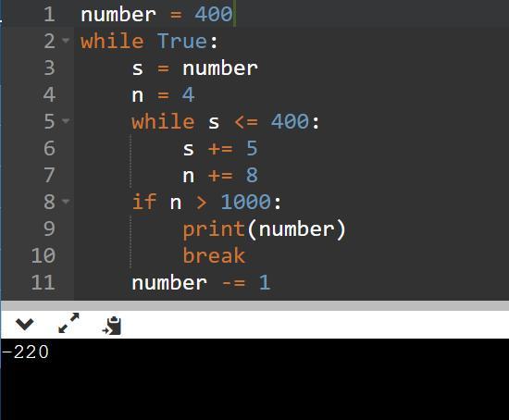Click the 'True' keyword on line 2
Viewport: 509px width, 420px height.
182,42
